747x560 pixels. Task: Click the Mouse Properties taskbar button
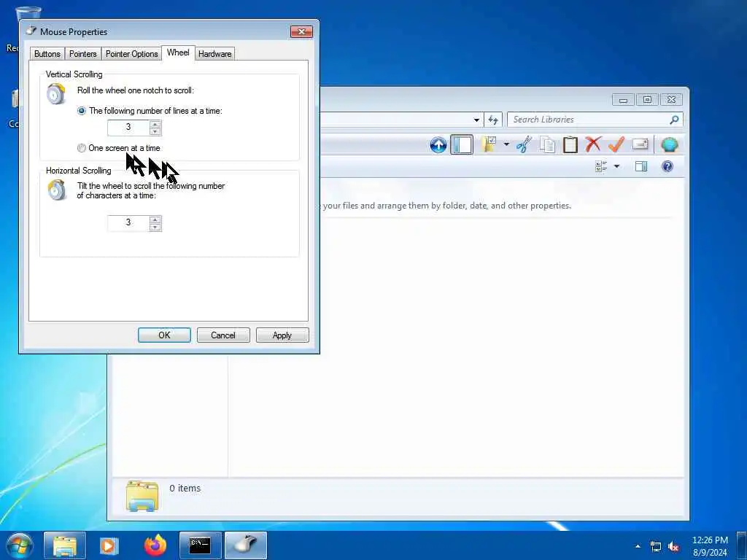tap(245, 545)
